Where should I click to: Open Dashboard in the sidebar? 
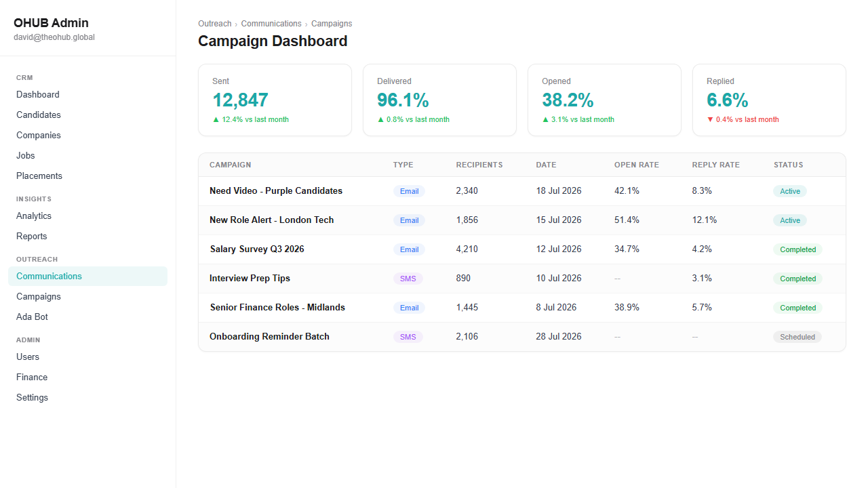point(87,95)
